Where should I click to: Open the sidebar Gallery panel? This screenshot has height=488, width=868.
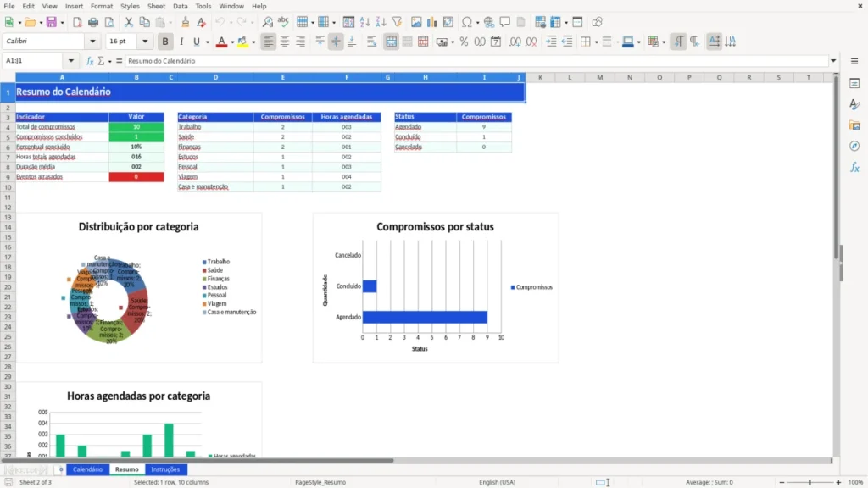coord(854,125)
